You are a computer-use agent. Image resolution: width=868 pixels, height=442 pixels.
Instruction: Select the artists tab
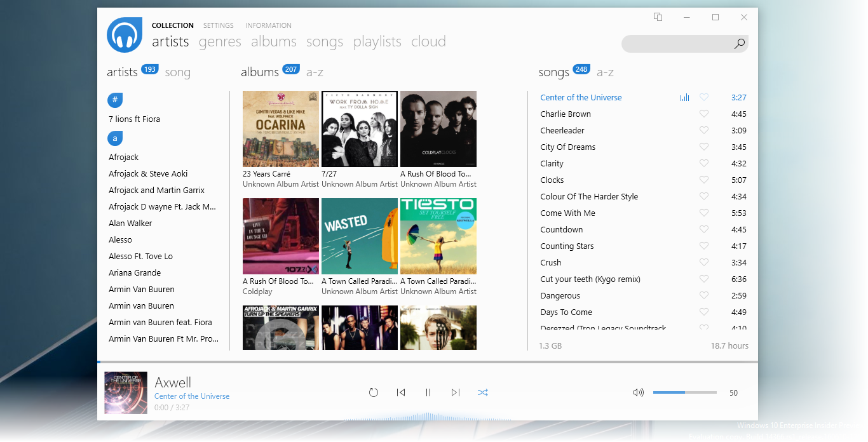click(170, 42)
